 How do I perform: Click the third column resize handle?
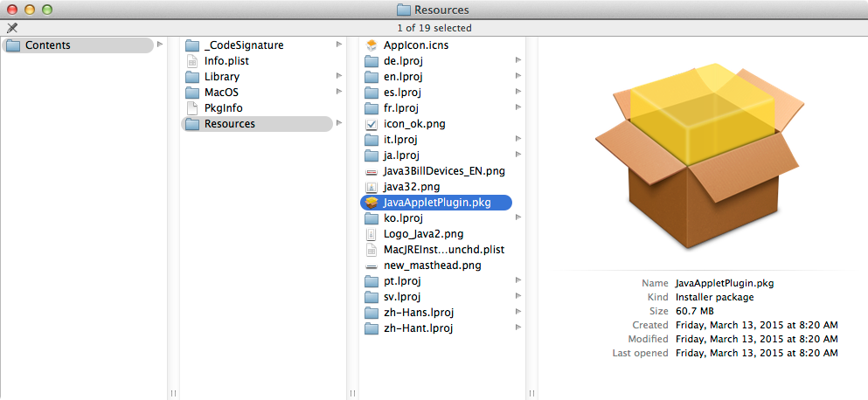pos(531,393)
